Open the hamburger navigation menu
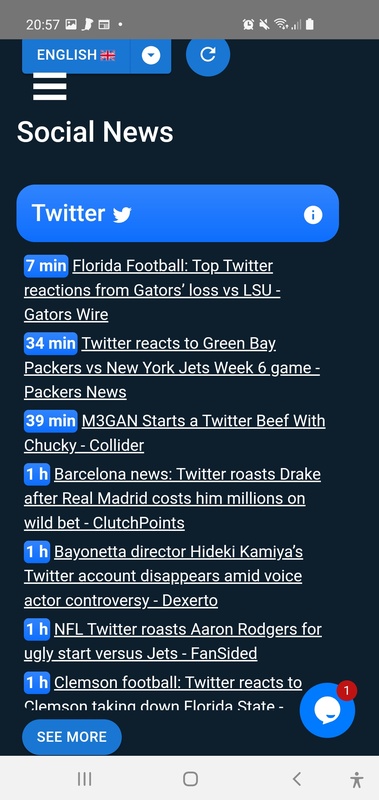 click(49, 86)
